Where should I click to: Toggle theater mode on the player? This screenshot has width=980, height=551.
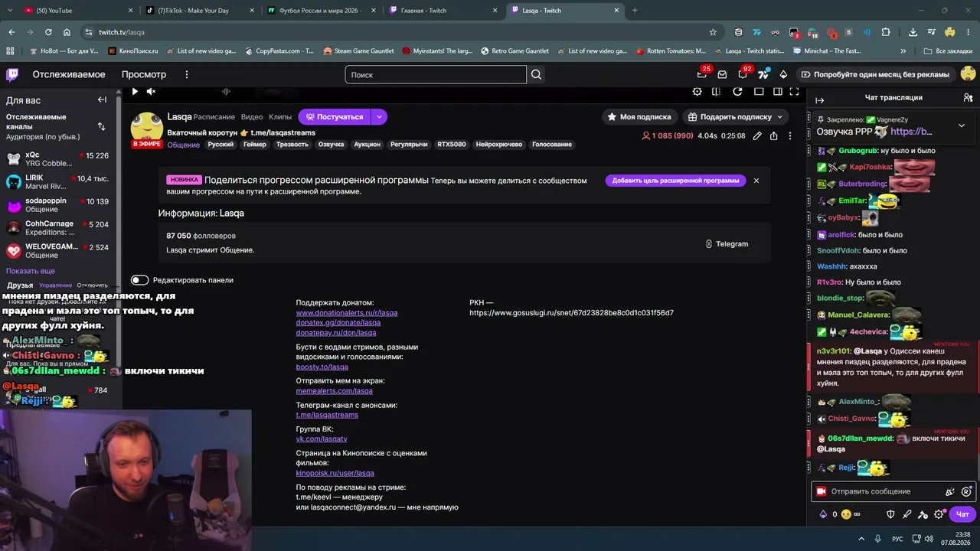pos(777,92)
